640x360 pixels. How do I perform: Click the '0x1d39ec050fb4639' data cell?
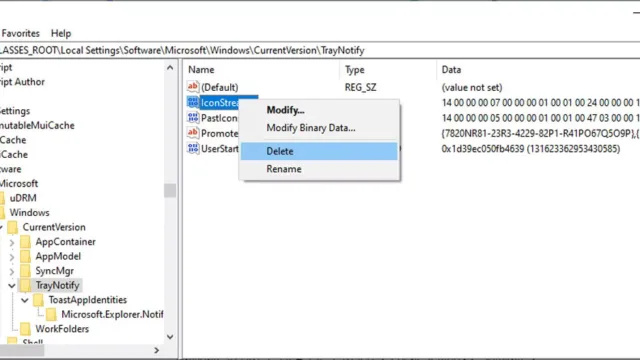tap(531, 149)
